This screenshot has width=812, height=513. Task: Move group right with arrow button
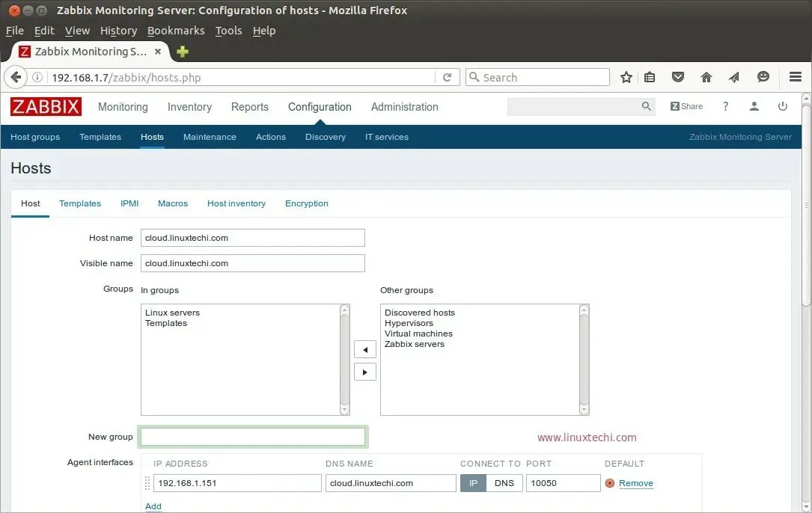(365, 372)
